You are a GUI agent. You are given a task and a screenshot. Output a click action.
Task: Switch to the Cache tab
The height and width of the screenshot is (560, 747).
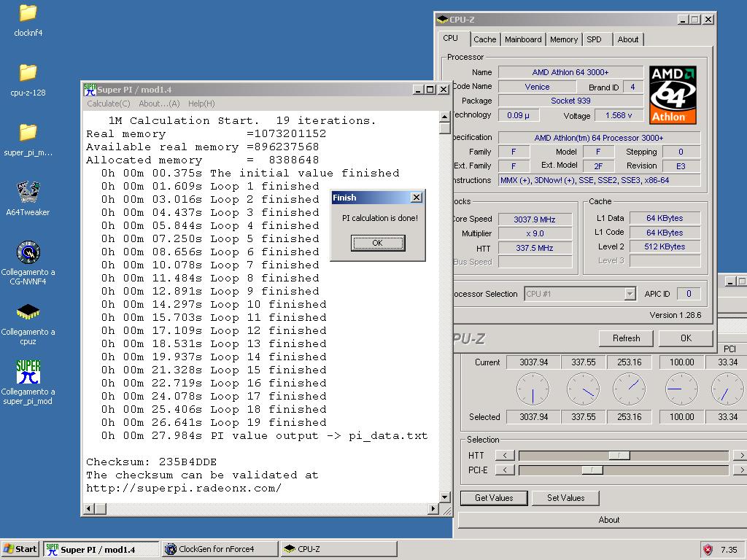click(485, 39)
